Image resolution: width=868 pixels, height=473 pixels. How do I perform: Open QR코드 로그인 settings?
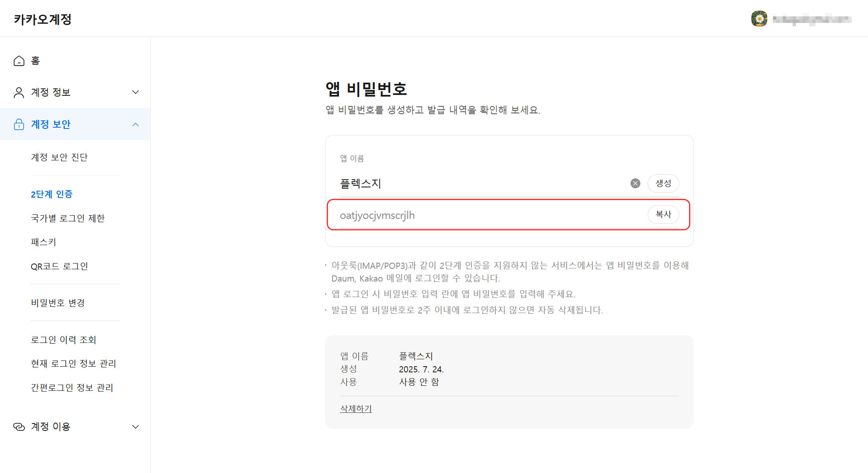[x=59, y=266]
